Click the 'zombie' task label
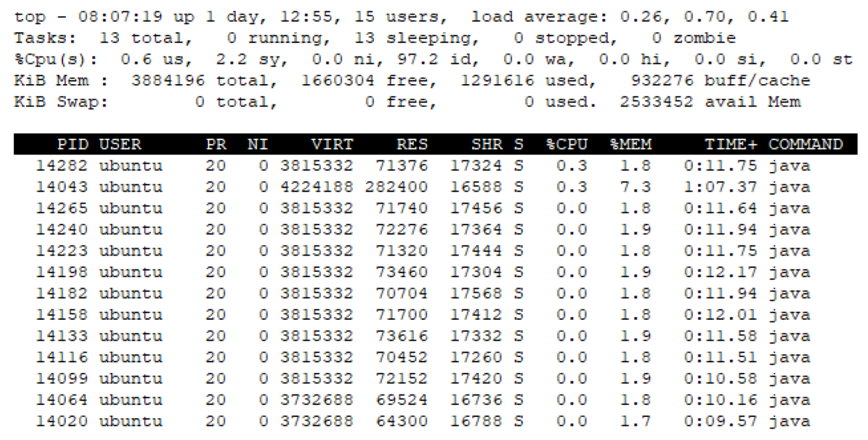This screenshot has height=440, width=868. (704, 38)
